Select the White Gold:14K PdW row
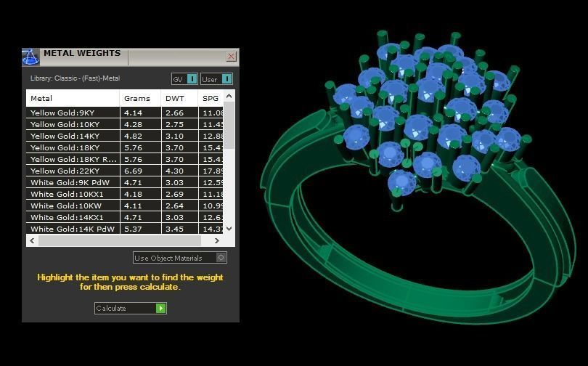The width and height of the screenshot is (588, 366). tap(125, 228)
